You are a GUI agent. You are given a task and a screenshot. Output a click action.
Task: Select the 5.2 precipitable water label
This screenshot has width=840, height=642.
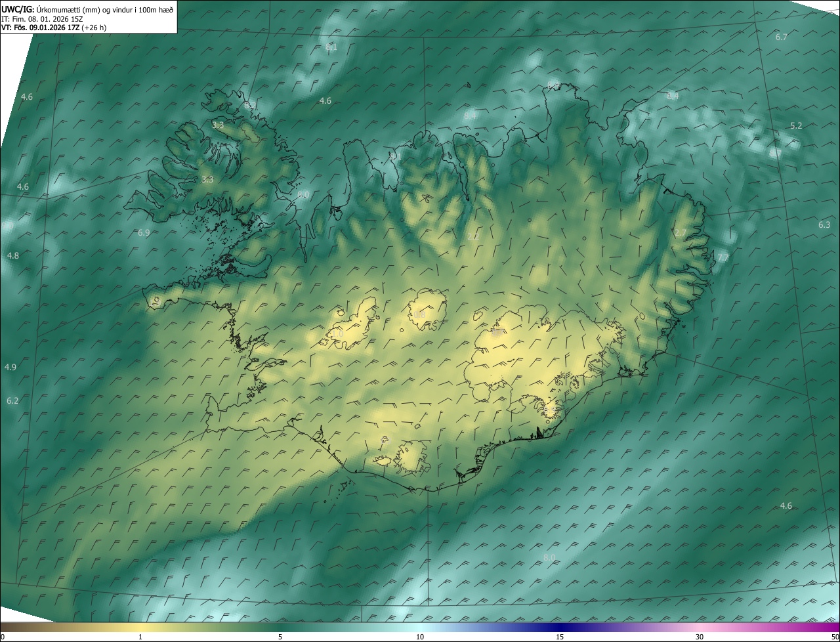pyautogui.click(x=795, y=125)
